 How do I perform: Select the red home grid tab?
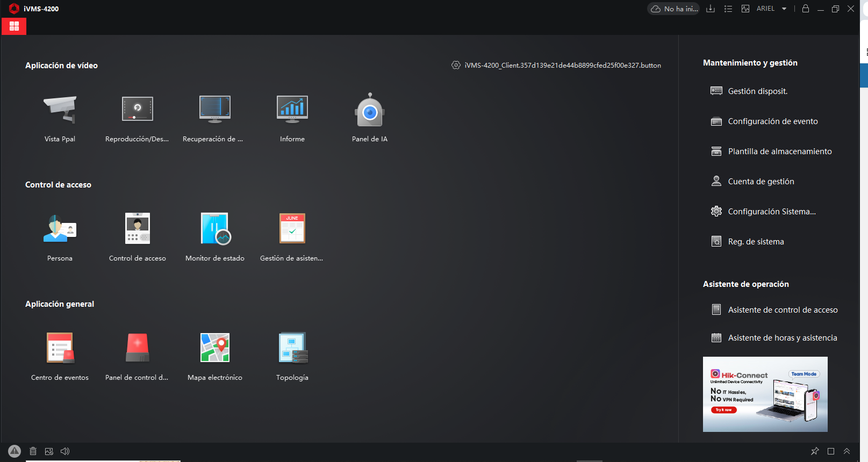pyautogui.click(x=14, y=26)
